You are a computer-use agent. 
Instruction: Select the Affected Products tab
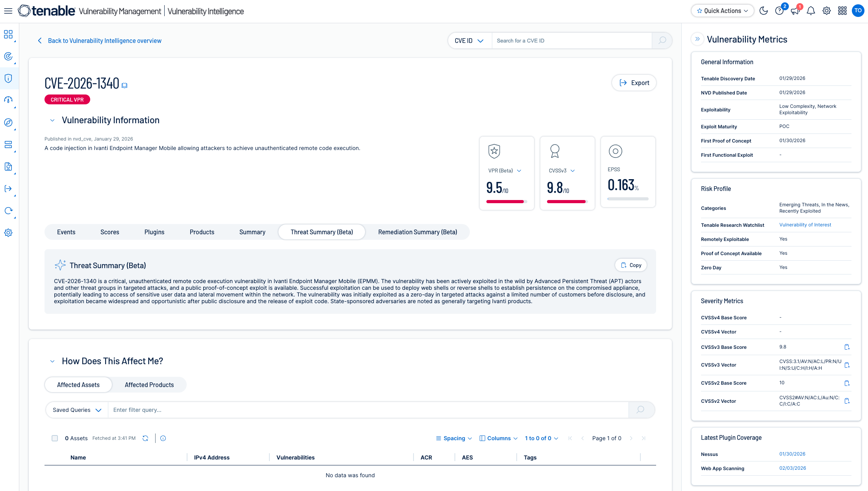coord(149,385)
